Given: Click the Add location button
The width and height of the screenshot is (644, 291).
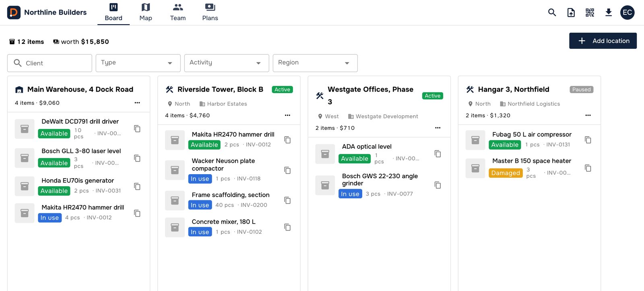Looking at the screenshot, I should click(x=603, y=41).
